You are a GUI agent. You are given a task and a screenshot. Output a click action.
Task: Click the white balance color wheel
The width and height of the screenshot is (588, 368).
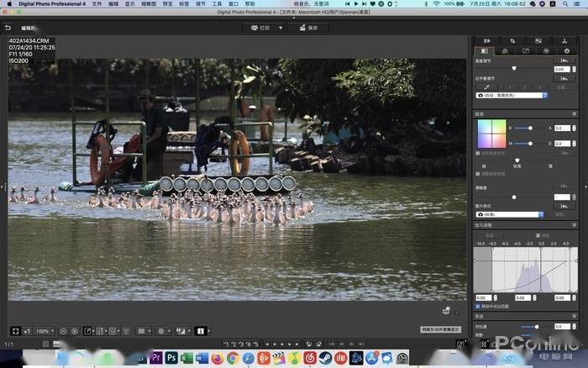[x=491, y=134]
